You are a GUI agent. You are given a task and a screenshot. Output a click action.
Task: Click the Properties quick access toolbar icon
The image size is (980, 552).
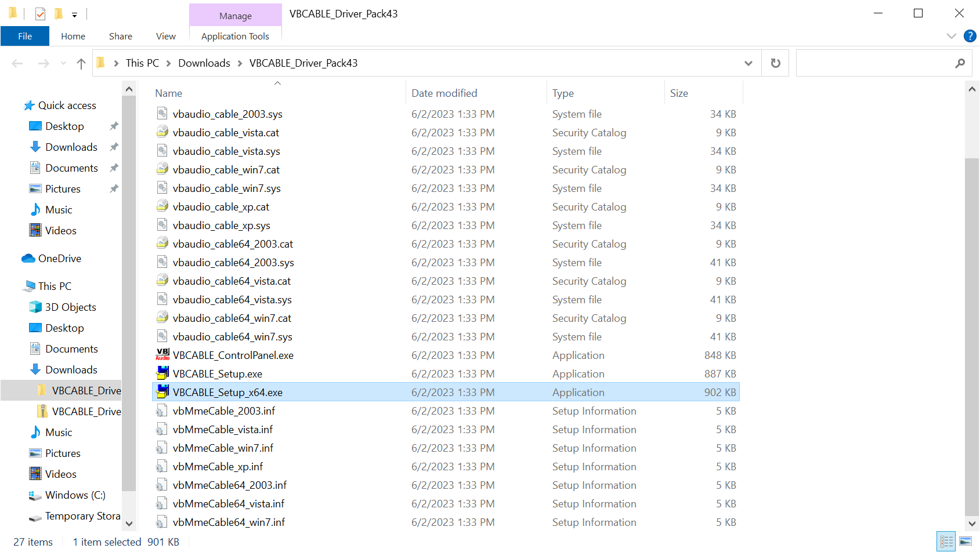(40, 13)
